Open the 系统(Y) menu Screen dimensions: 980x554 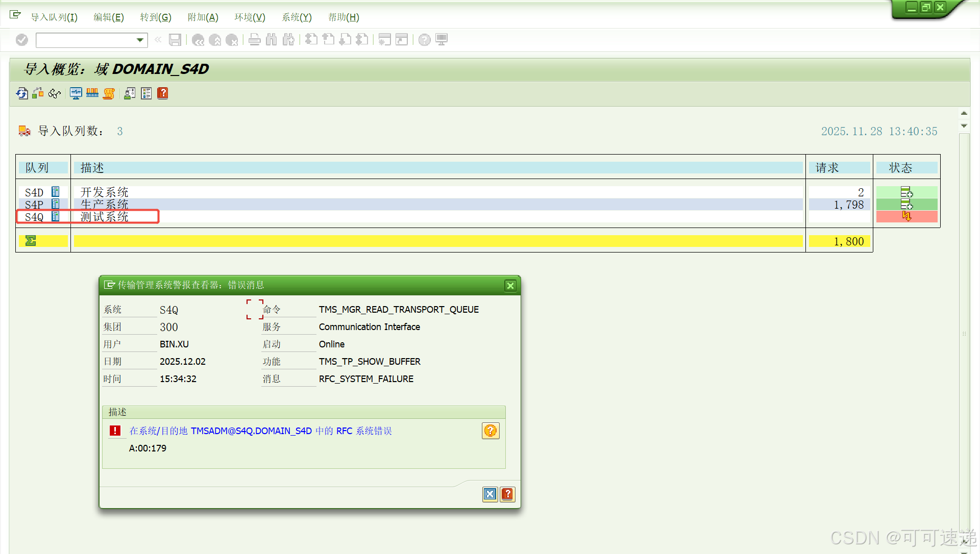(297, 17)
